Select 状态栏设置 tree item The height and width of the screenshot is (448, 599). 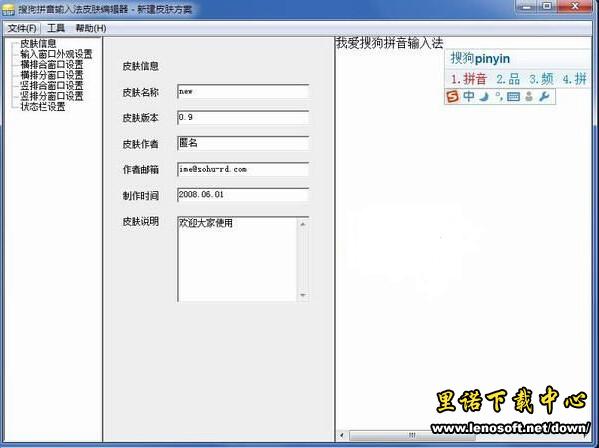click(x=43, y=107)
